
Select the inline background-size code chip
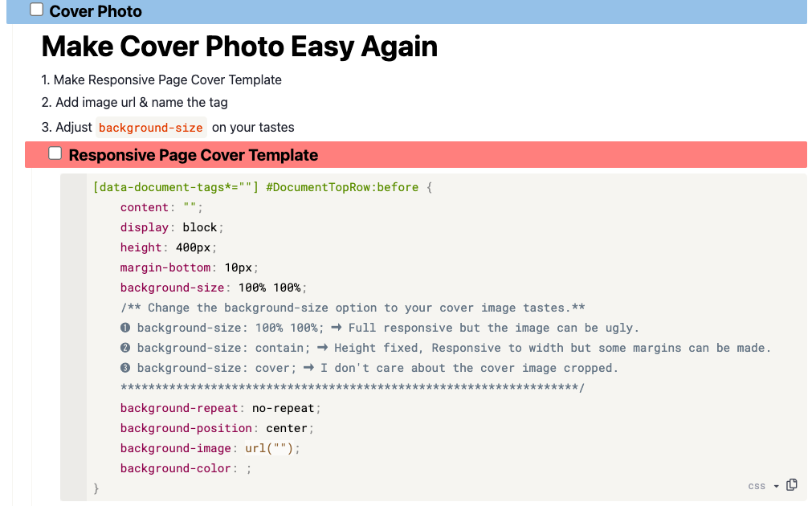click(x=151, y=128)
